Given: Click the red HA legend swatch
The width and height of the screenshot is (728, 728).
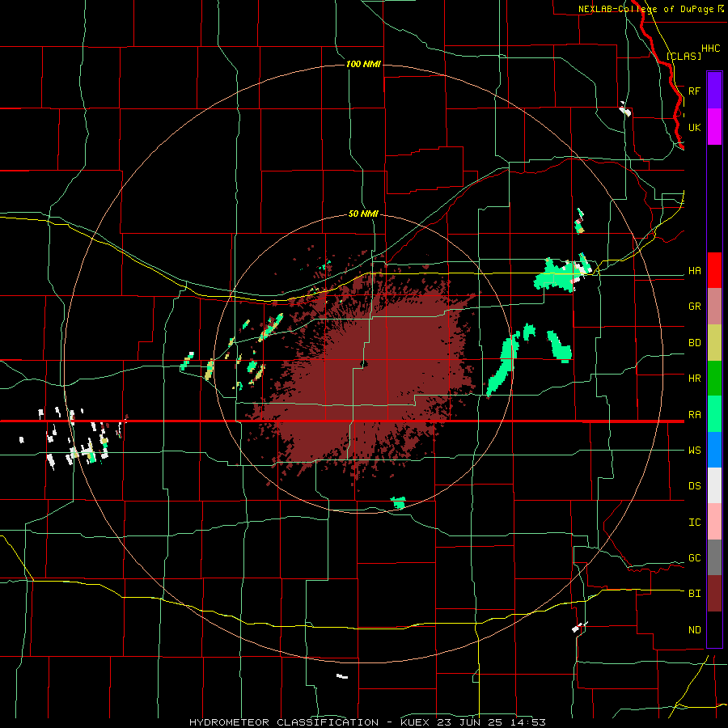Looking at the screenshot, I should pyautogui.click(x=714, y=270).
